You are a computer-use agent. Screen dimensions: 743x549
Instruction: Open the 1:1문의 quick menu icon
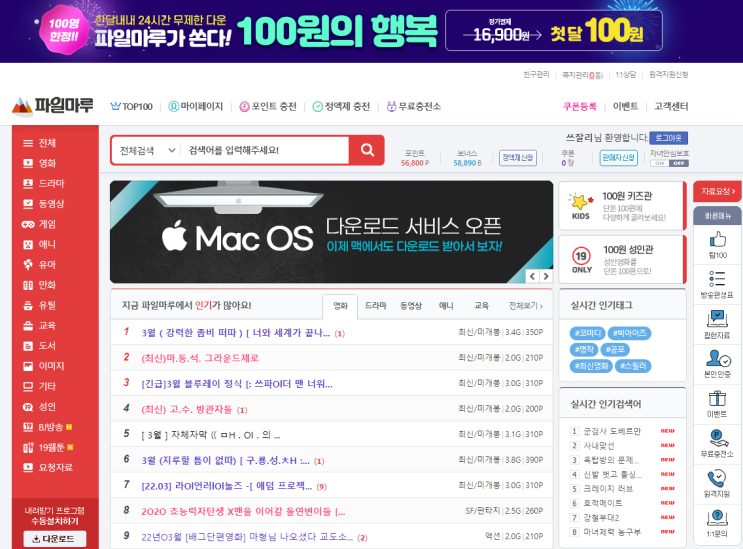(x=717, y=523)
